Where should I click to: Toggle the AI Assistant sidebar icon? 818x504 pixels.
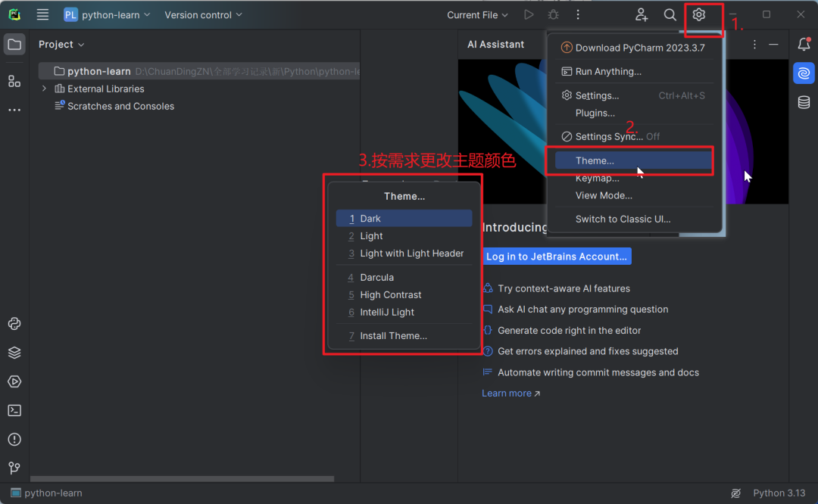[x=804, y=73]
